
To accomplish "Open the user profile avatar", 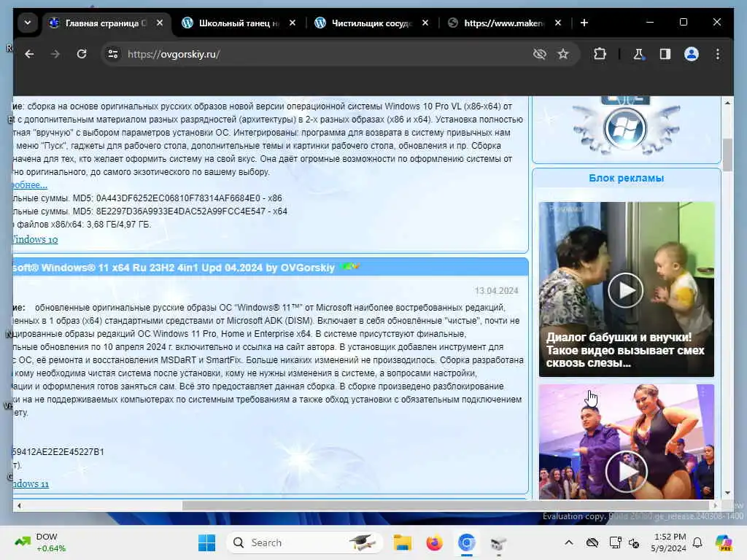I will 692,54.
